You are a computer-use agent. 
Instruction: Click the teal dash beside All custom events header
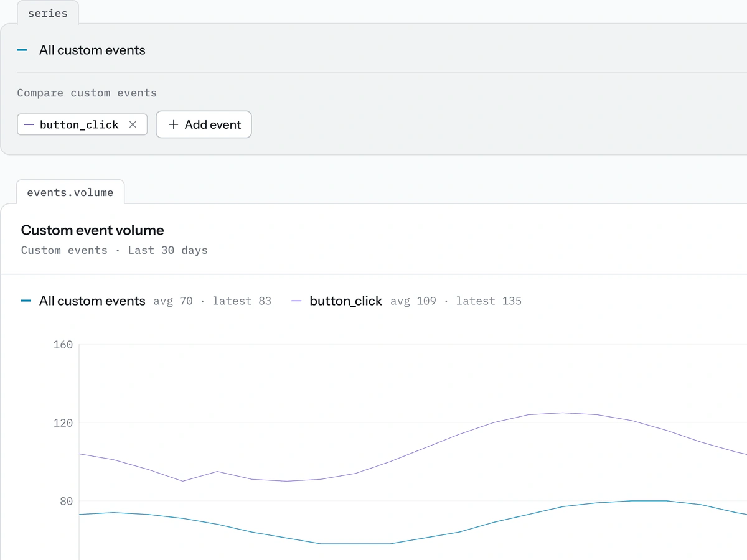pos(22,50)
